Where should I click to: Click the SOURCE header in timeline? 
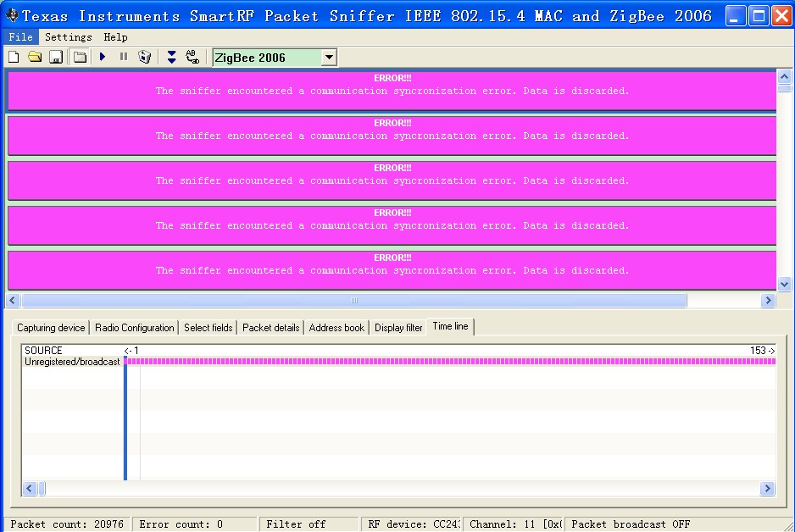pos(43,350)
